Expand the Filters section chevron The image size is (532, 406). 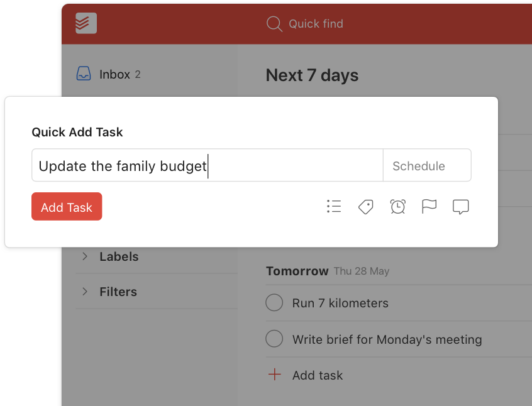point(86,292)
